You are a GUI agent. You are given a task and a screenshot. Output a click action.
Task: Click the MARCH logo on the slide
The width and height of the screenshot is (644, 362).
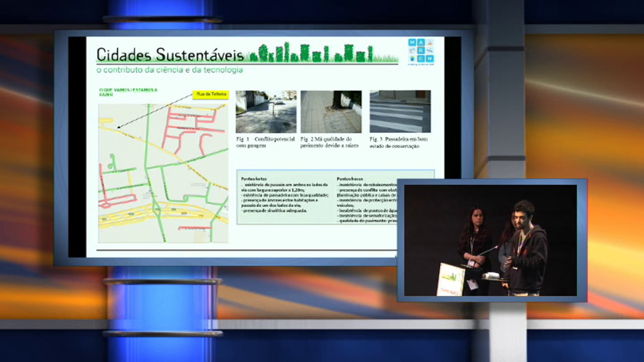[x=421, y=52]
